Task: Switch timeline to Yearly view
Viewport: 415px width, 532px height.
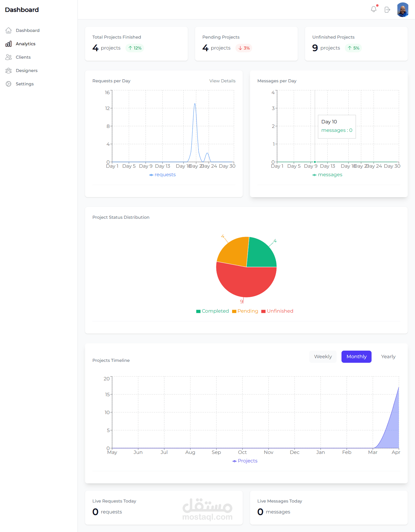Action: [388, 357]
